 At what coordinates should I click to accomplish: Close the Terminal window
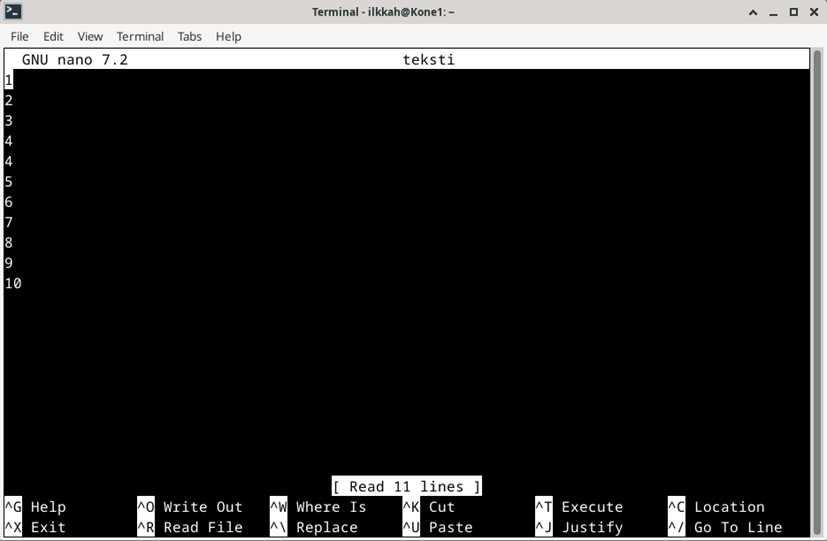pos(813,12)
